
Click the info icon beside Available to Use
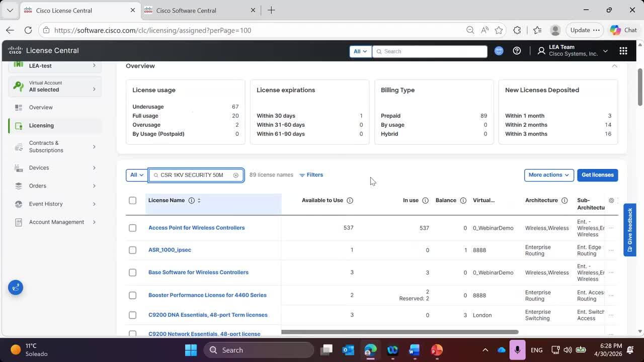tap(350, 201)
